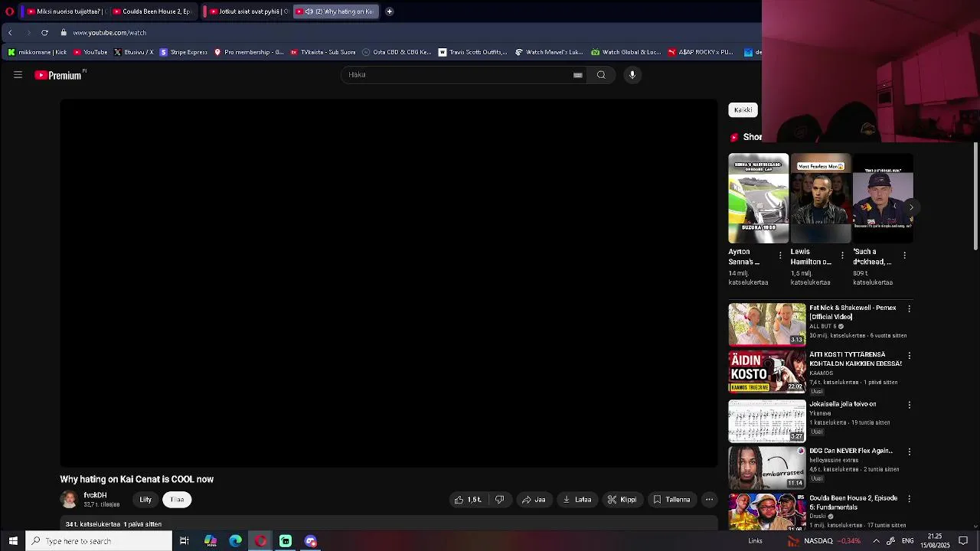Open the YouTube hamburger guide menu

pos(18,75)
